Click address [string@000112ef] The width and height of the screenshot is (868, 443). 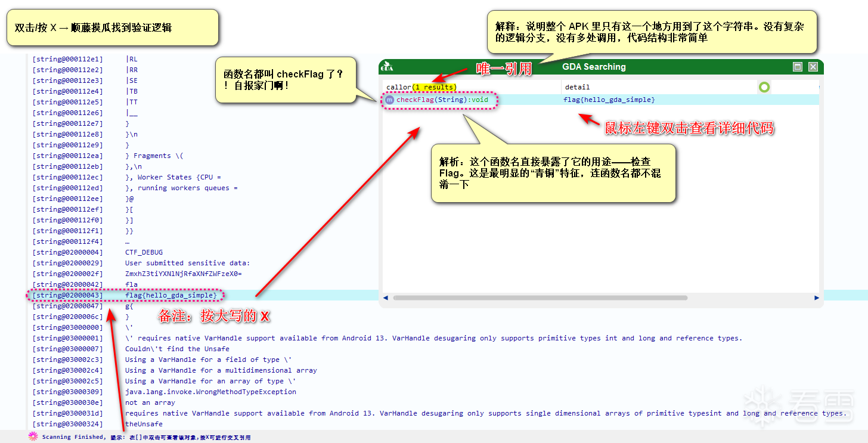[x=67, y=209]
